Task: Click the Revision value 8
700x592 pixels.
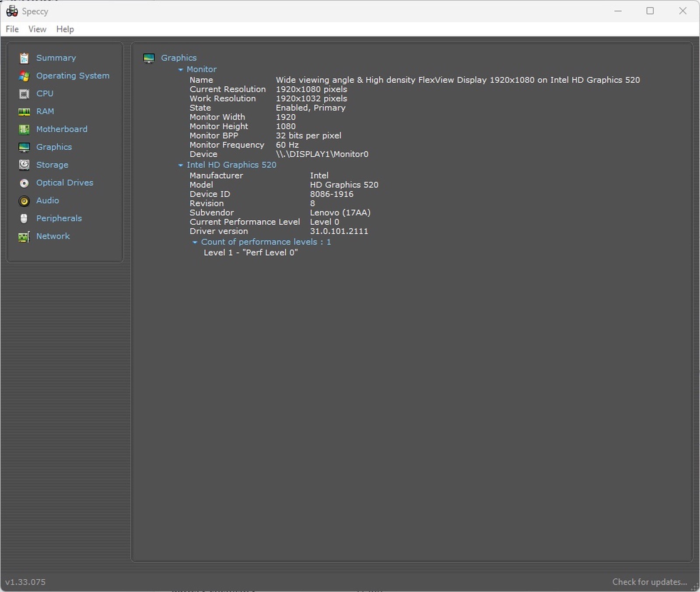Action: [x=312, y=204]
